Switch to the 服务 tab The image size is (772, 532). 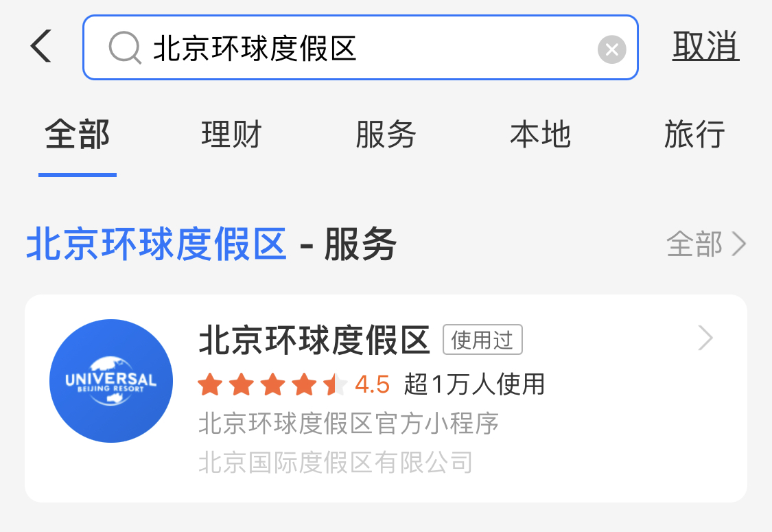[386, 134]
